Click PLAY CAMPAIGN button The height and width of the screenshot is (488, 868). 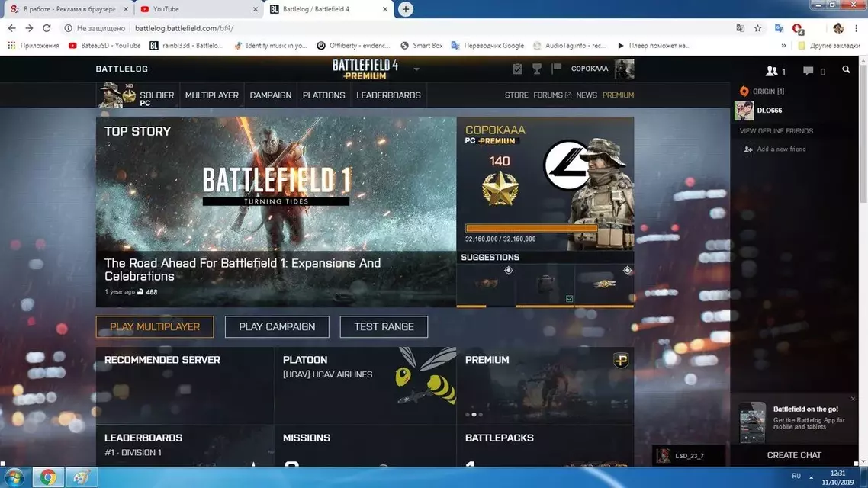coord(277,327)
